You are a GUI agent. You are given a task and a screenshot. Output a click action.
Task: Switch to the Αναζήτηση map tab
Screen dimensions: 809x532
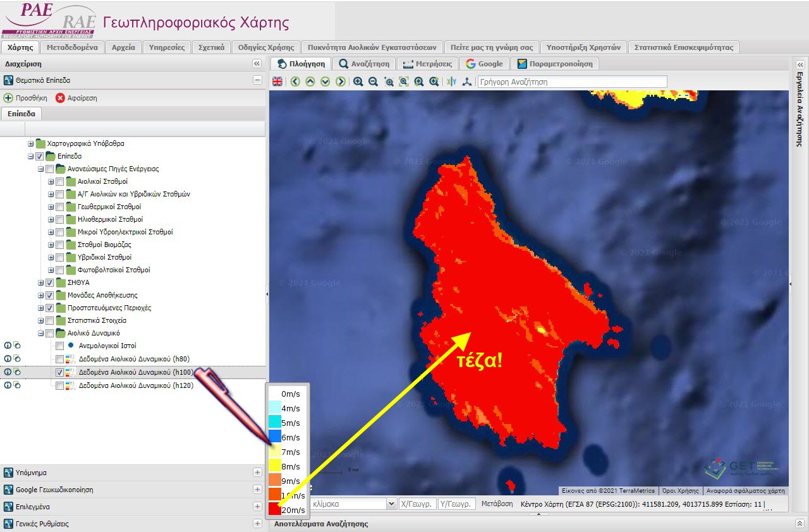[364, 64]
